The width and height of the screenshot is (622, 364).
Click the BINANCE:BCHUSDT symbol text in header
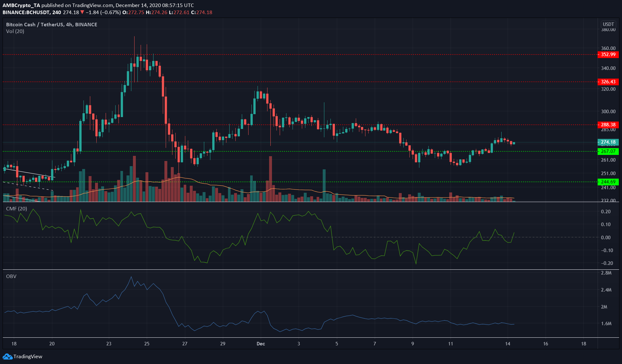[27, 13]
